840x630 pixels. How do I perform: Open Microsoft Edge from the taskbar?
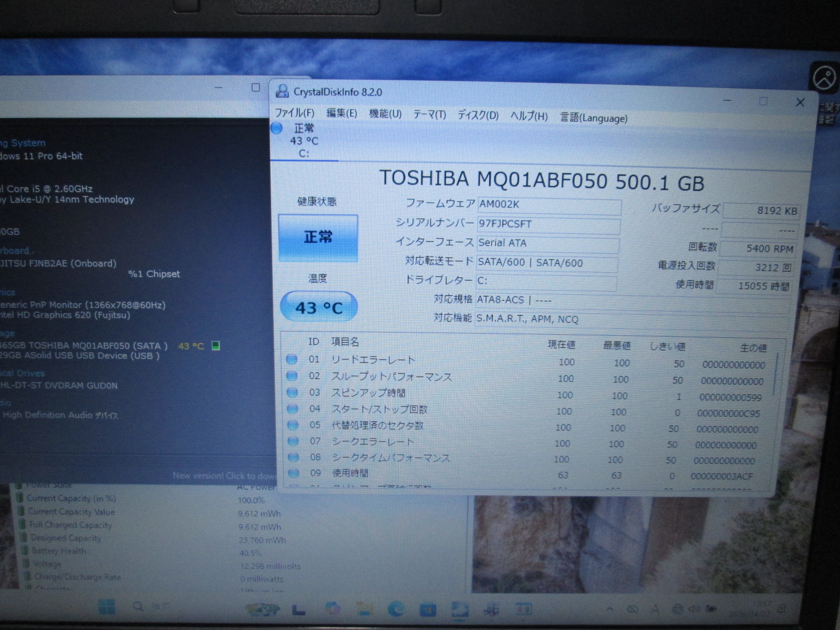pyautogui.click(x=396, y=608)
